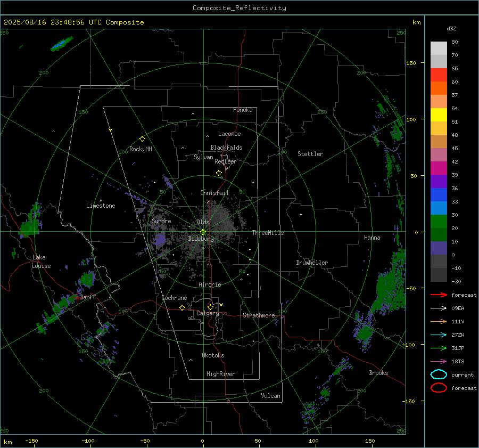Click the RedDeer city label
Viewport: 479px width, 448px height.
tap(226, 161)
